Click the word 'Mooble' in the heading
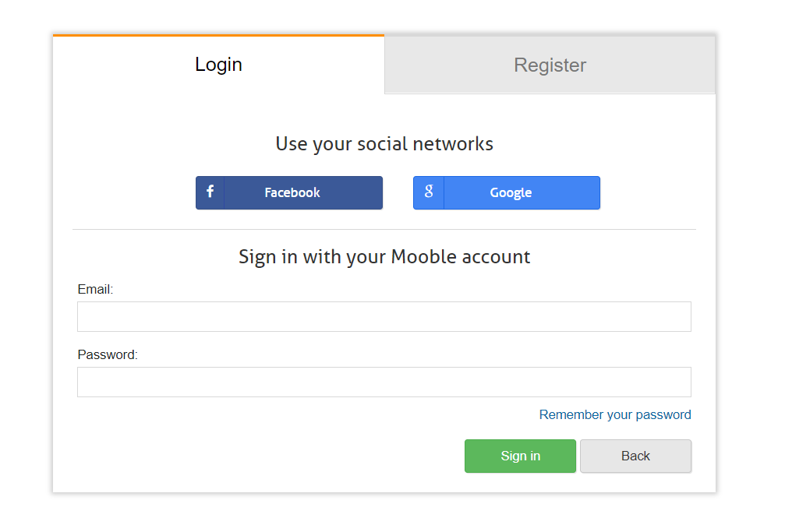Screen dimensions: 785x532 pos(423,257)
